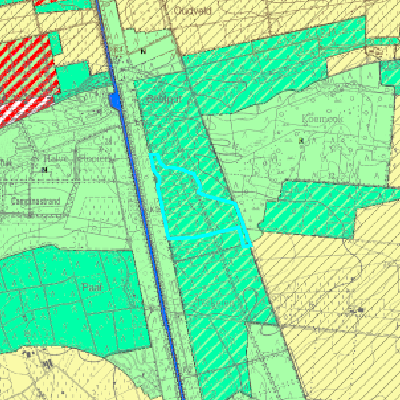Click the red-white striped zone

coord(27,77)
